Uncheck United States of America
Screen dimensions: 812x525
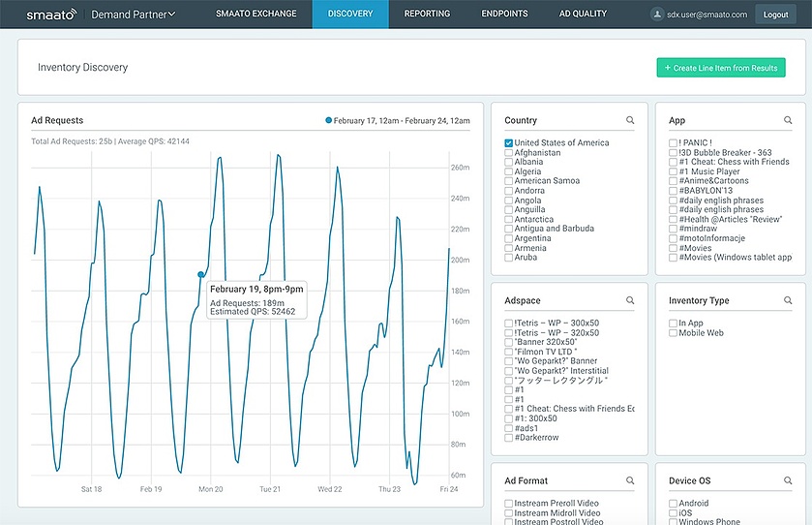coord(508,143)
